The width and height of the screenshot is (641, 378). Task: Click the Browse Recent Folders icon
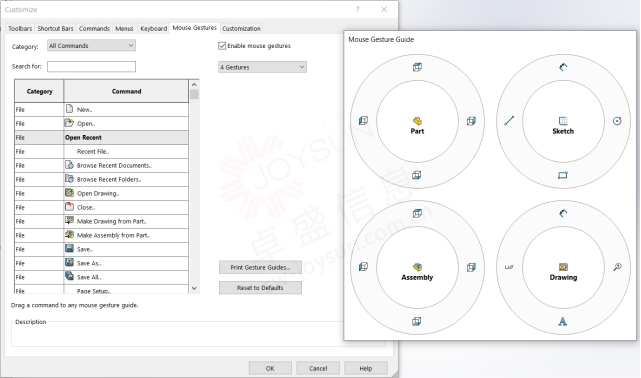(69, 179)
